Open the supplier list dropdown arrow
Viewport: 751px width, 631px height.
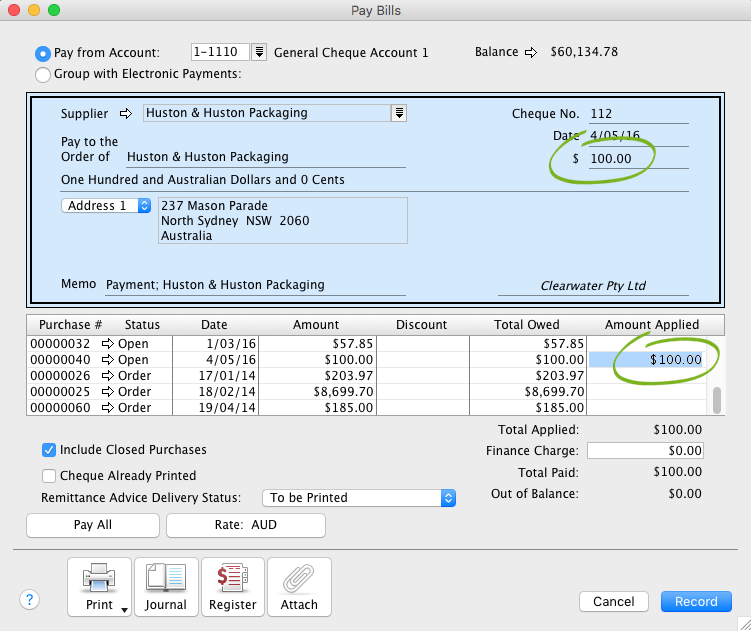[399, 113]
